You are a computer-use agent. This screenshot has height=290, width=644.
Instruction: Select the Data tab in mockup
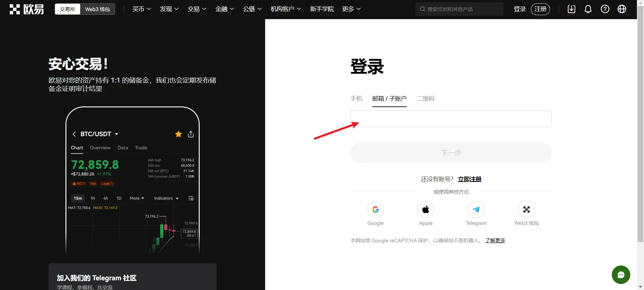click(122, 148)
